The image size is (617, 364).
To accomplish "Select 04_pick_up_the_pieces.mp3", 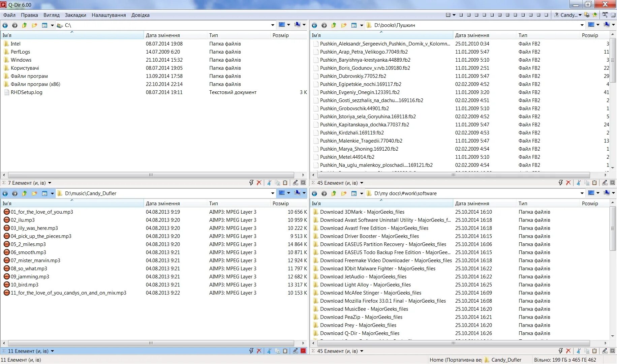I will point(41,236).
